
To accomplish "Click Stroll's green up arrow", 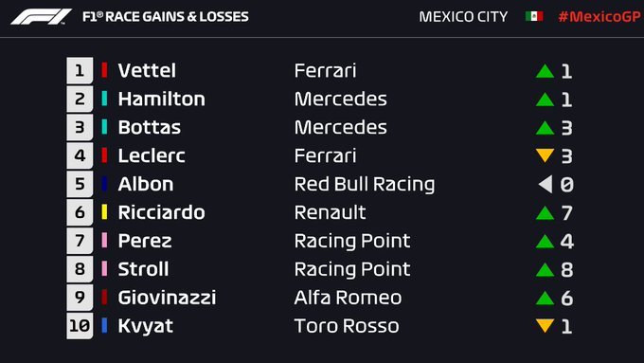I will click(x=545, y=270).
